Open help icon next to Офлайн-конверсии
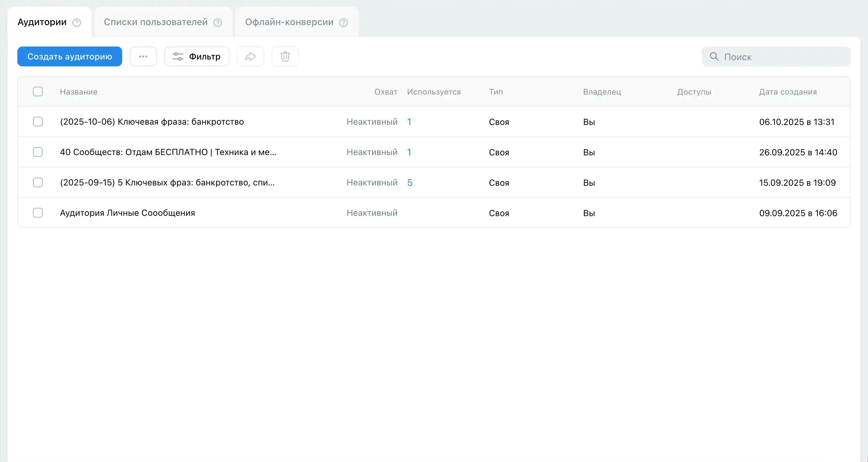Viewport: 868px width, 462px height. (343, 23)
